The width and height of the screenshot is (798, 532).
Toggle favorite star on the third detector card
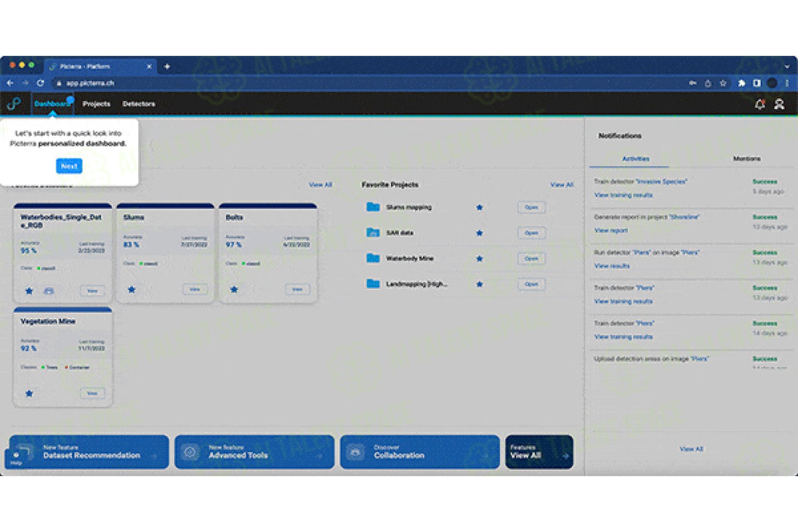click(234, 289)
